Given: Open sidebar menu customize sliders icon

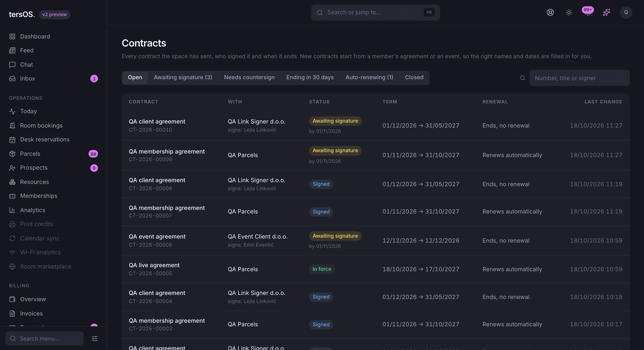Looking at the screenshot, I should pos(95,339).
